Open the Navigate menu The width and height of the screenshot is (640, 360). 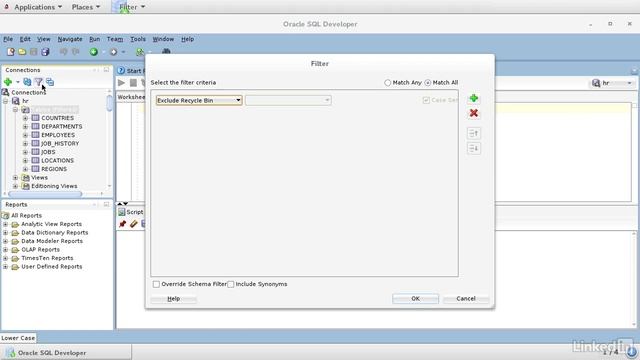click(x=70, y=39)
